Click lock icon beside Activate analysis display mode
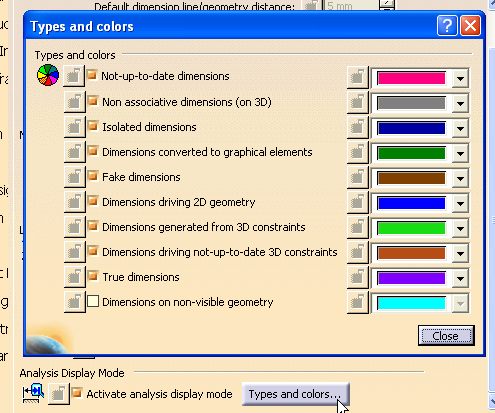Image resolution: width=495 pixels, height=413 pixels. 58,394
